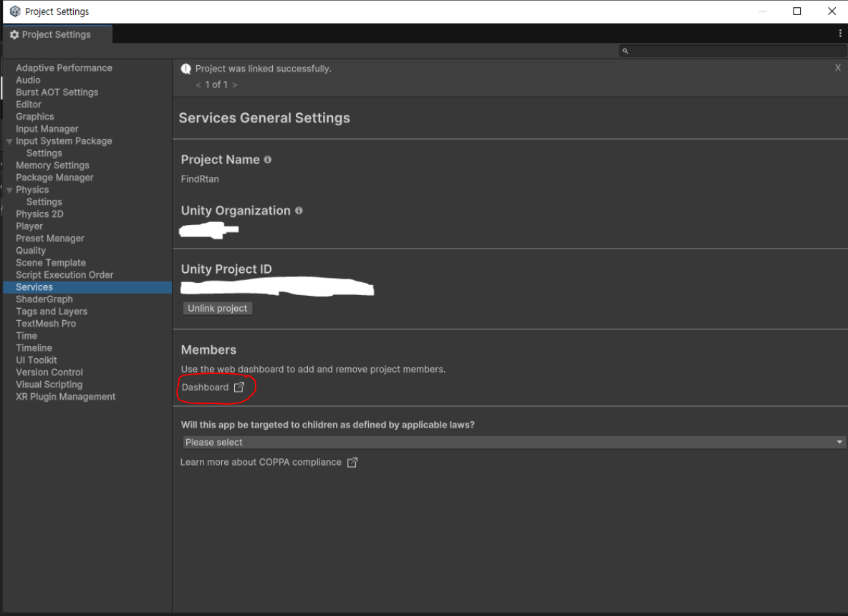This screenshot has width=848, height=616.
Task: Select Burst AOT Settings
Action: [x=57, y=92]
